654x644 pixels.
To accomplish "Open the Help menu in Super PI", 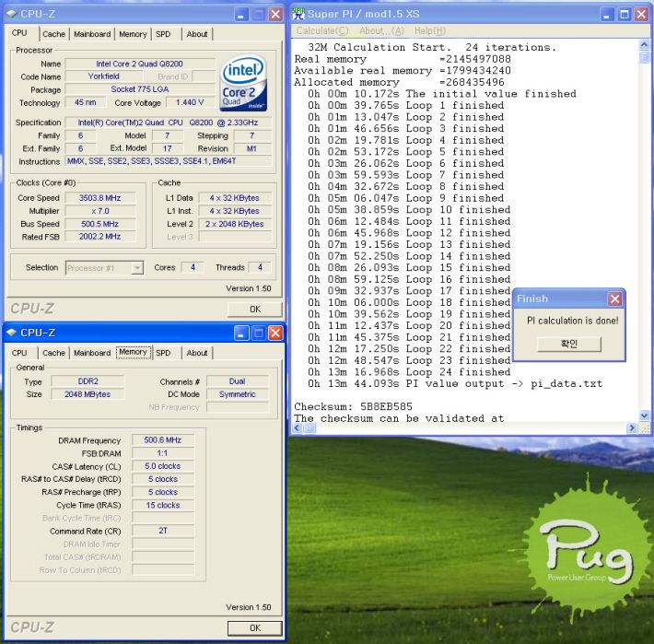I will [430, 31].
